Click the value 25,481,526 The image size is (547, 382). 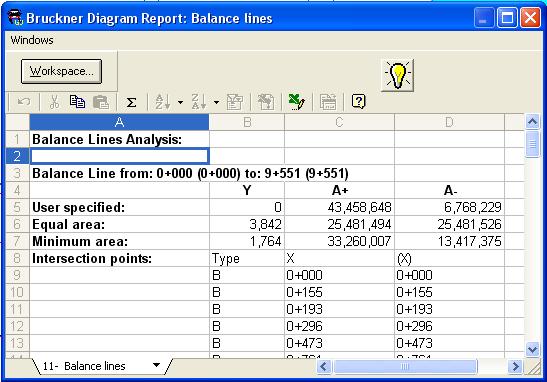click(470, 225)
